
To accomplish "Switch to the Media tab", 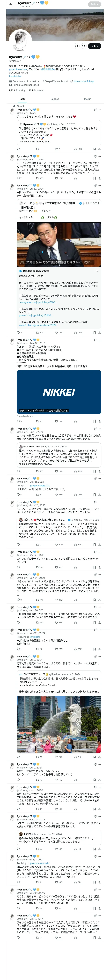I will (87, 99).
